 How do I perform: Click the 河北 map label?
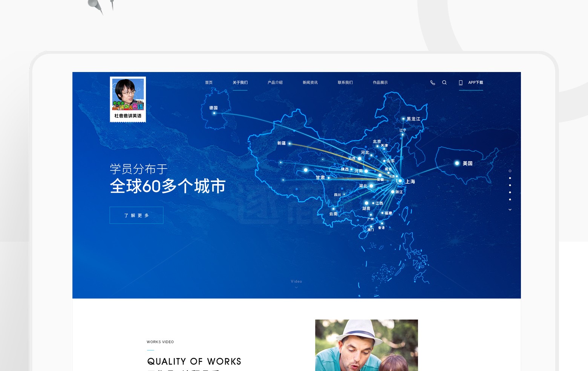click(365, 152)
